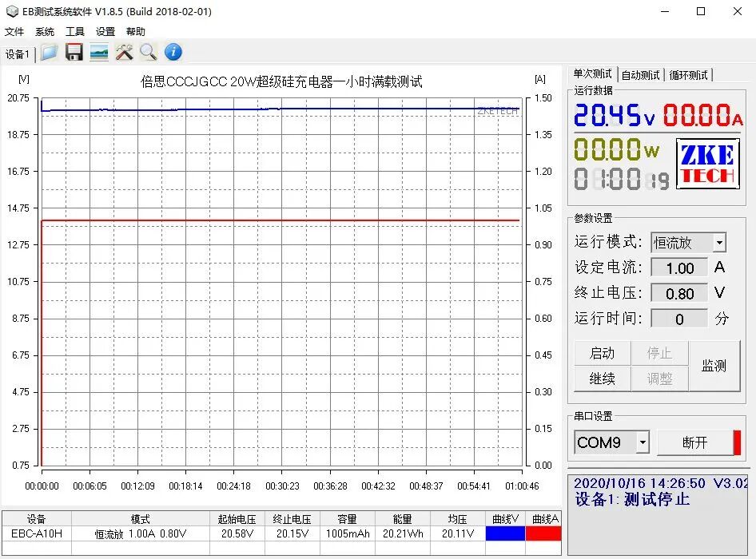Click the 2020/10/16 14:26:50 timestamp
The image size is (756, 559).
[640, 483]
